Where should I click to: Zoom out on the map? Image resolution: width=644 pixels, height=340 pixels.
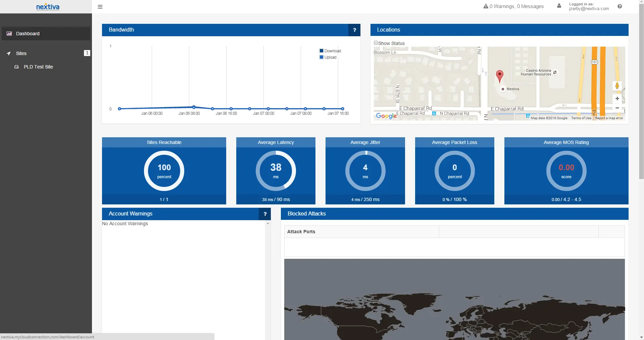(x=617, y=108)
